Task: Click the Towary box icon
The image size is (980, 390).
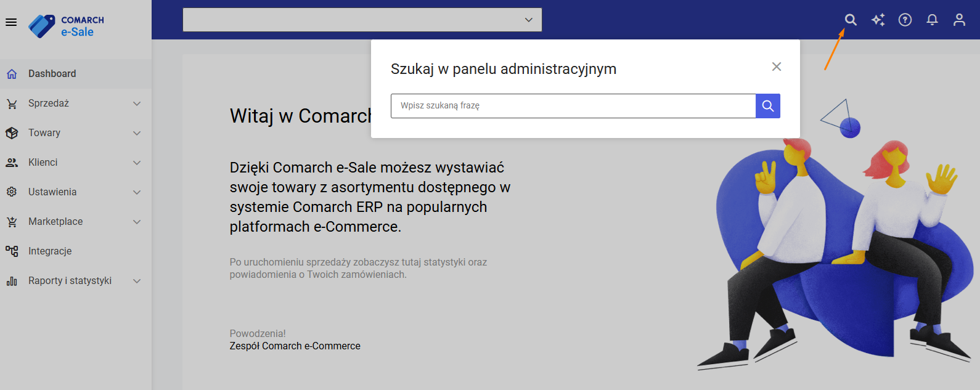Action: (12, 133)
